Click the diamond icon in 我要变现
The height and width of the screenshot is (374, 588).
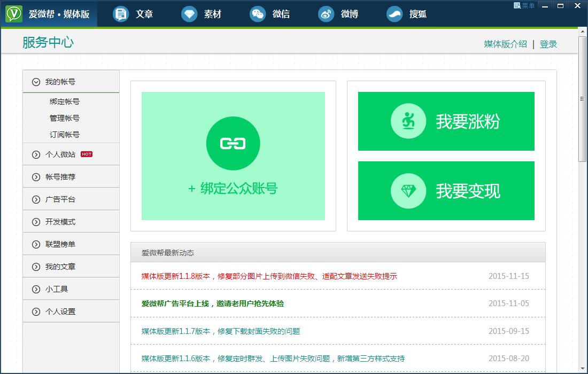point(408,191)
